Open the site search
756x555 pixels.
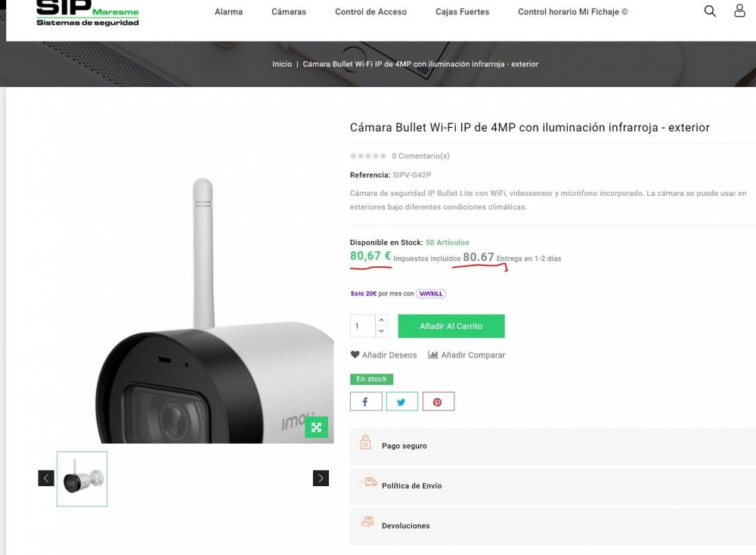(710, 11)
